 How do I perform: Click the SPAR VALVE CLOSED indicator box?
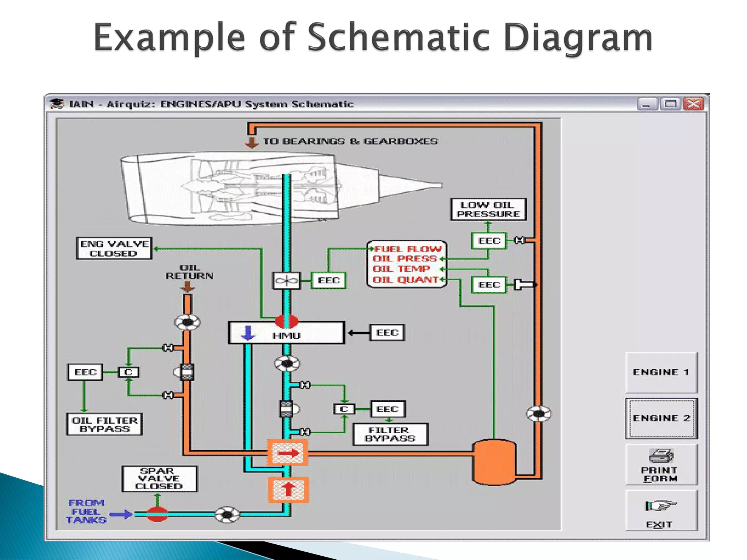tap(159, 479)
